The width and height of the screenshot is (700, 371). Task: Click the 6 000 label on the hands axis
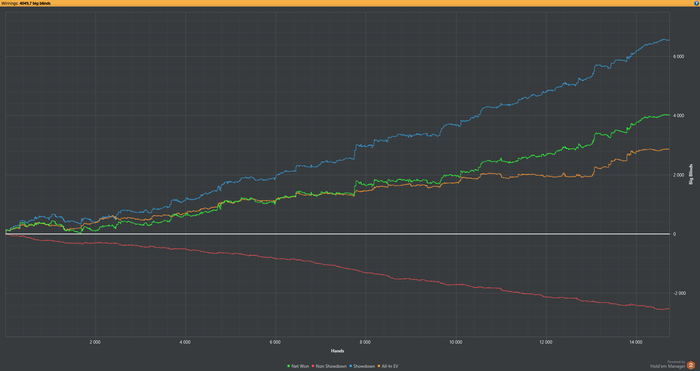click(x=275, y=342)
